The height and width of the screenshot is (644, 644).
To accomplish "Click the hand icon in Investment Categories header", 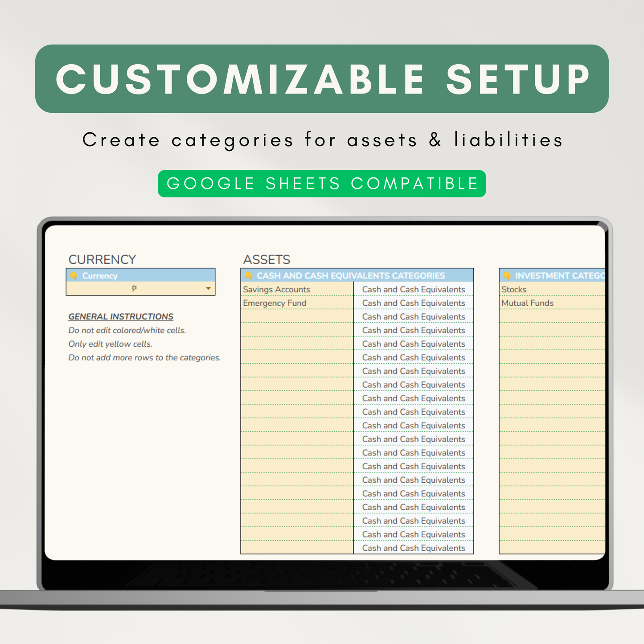I will (x=507, y=276).
